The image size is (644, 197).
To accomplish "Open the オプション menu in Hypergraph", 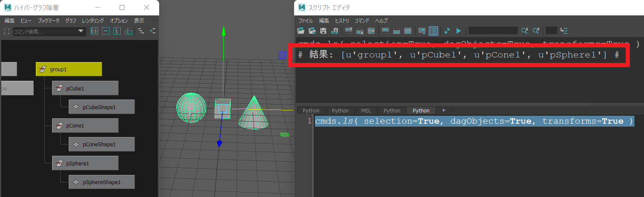I will pos(119,20).
